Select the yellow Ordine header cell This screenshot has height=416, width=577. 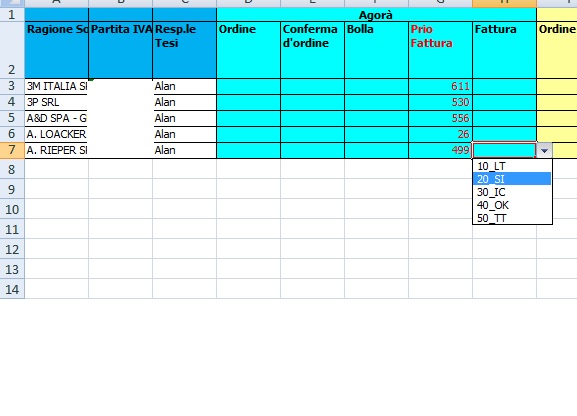557,50
